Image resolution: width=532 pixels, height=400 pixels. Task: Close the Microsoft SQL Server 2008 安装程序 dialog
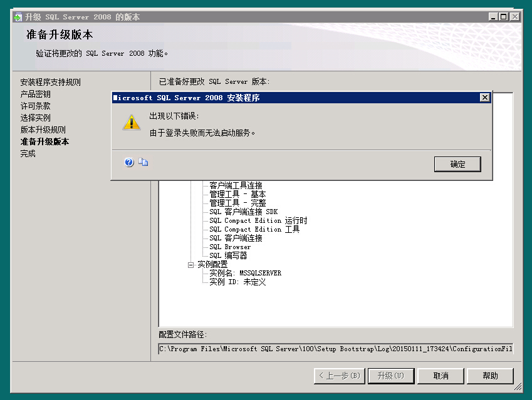pyautogui.click(x=485, y=98)
